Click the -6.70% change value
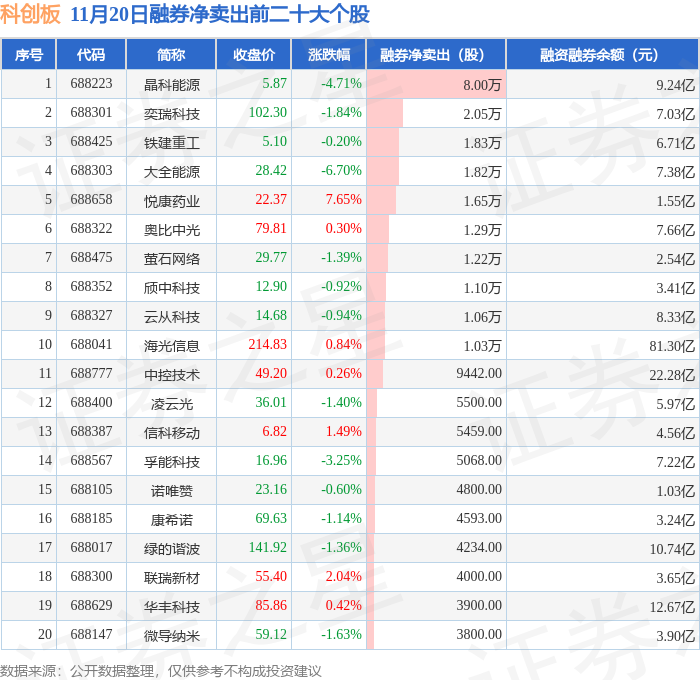The image size is (700, 680). tap(341, 171)
